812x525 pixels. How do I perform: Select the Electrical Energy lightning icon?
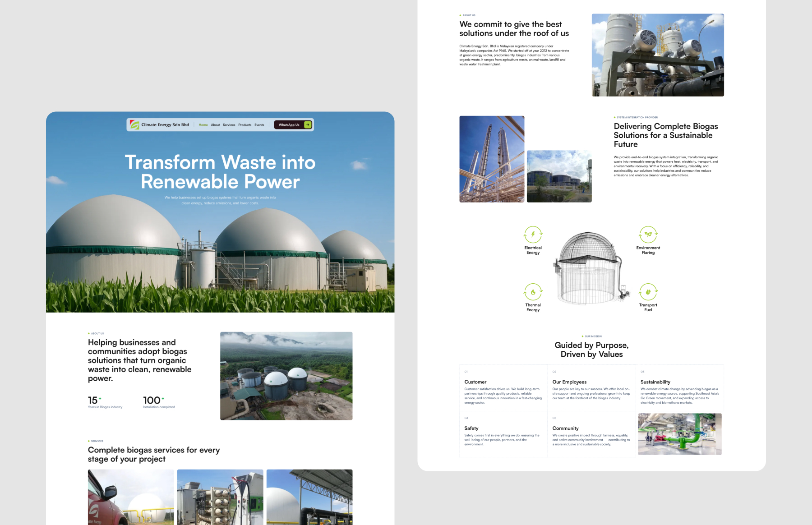(x=533, y=235)
